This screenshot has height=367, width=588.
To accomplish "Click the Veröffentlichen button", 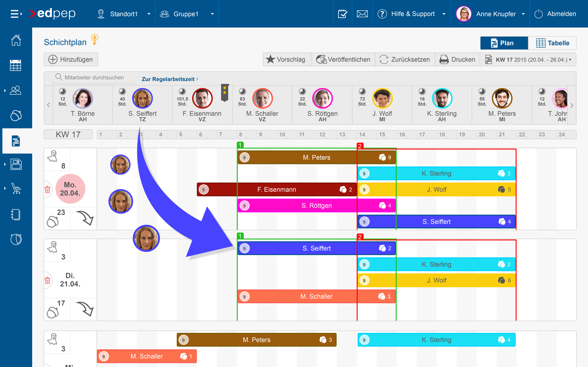I will (343, 60).
